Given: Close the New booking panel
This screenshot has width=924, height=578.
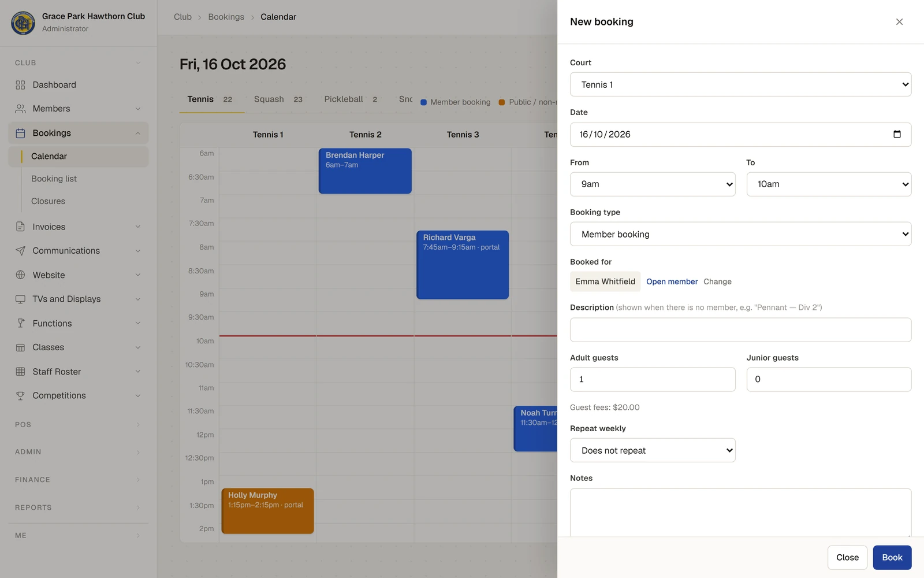Looking at the screenshot, I should [x=899, y=22].
